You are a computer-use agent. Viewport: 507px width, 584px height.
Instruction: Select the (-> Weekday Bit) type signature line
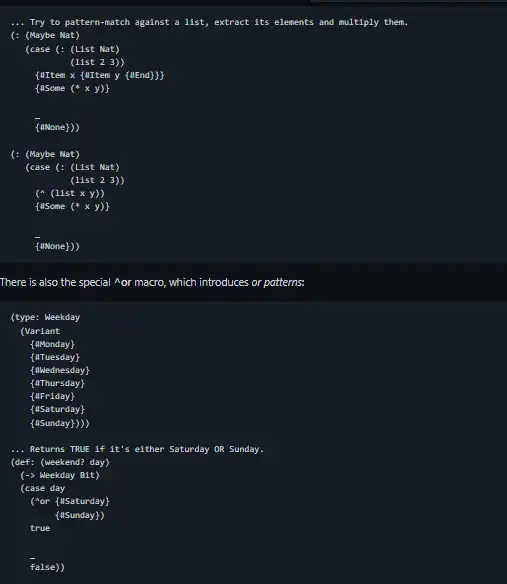click(60, 475)
